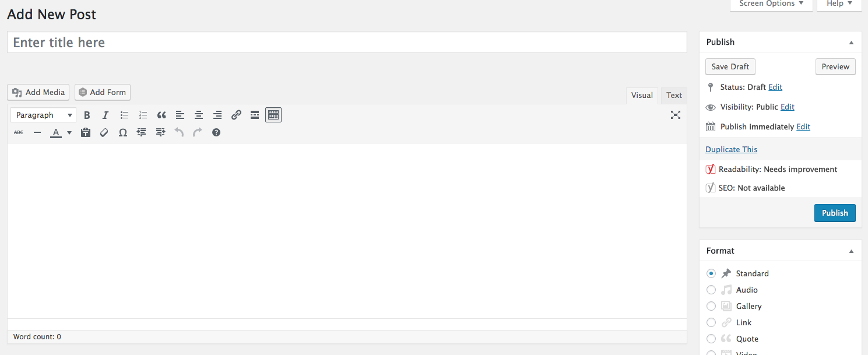The height and width of the screenshot is (355, 868).
Task: Click the blue Publish button
Action: tap(835, 213)
